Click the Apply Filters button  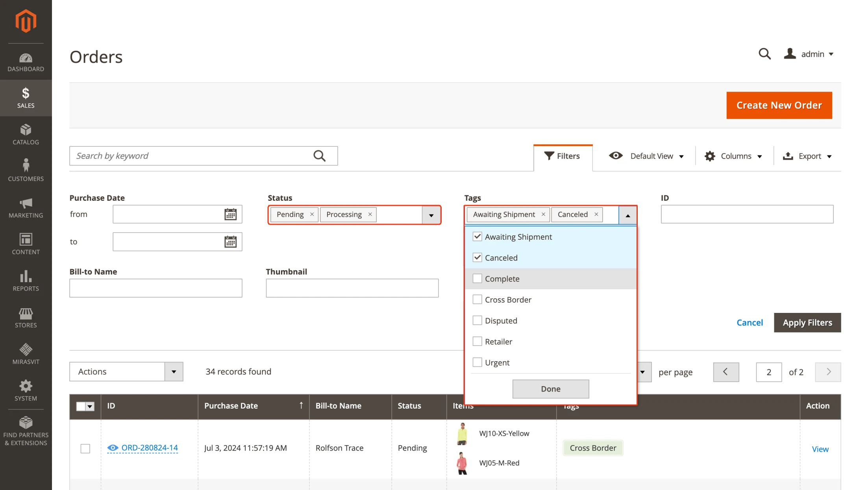(x=807, y=322)
